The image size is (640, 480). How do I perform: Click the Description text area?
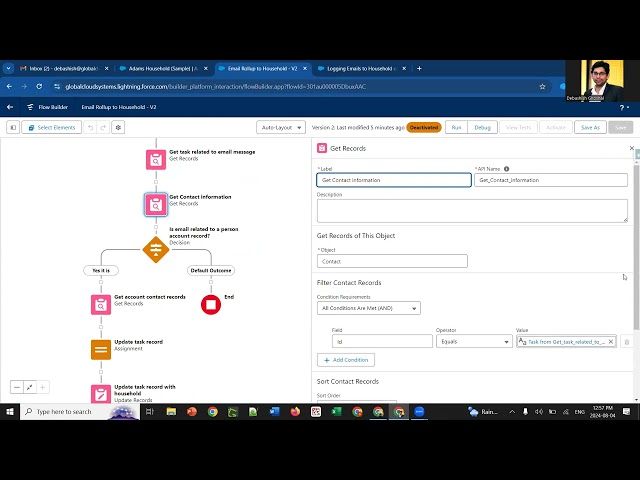472,211
